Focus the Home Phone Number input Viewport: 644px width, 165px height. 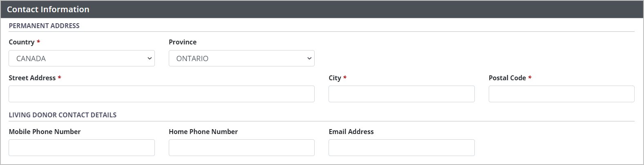click(241, 147)
